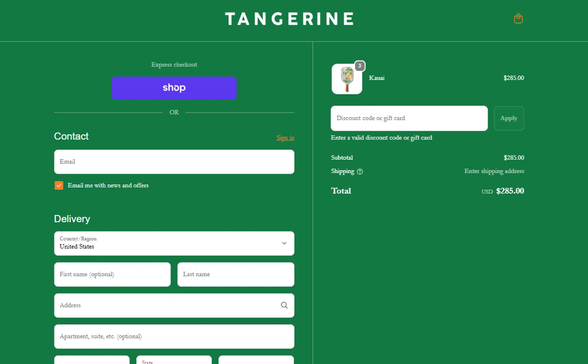Open the Sign in link
Screen dimensions: 588x364
click(285, 138)
